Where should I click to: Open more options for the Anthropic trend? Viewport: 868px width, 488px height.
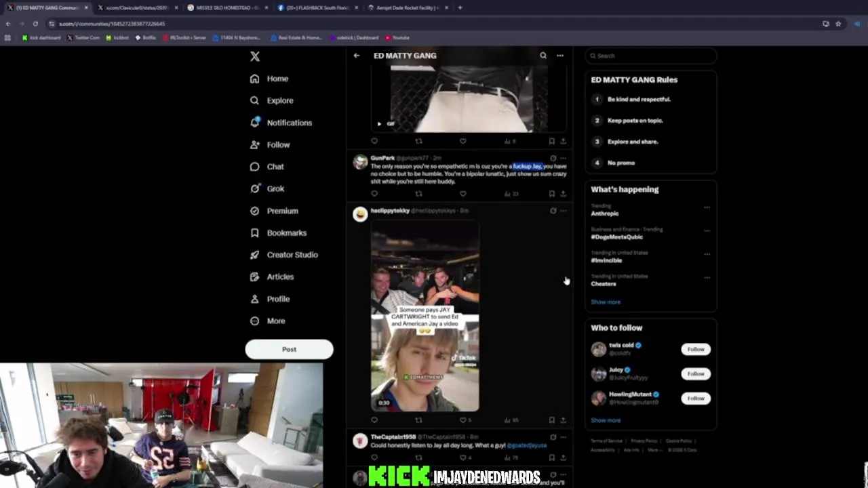(x=707, y=207)
